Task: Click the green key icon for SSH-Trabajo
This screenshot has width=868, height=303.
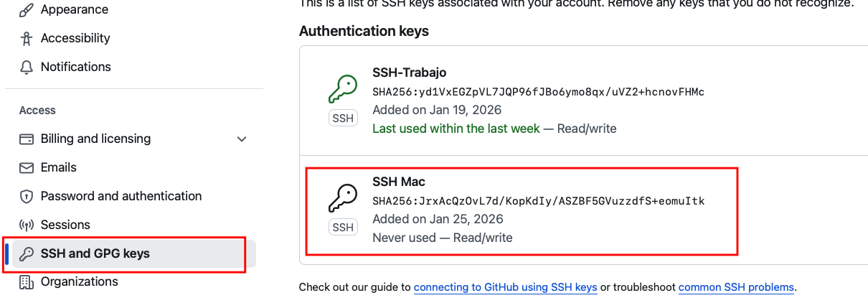Action: (342, 90)
